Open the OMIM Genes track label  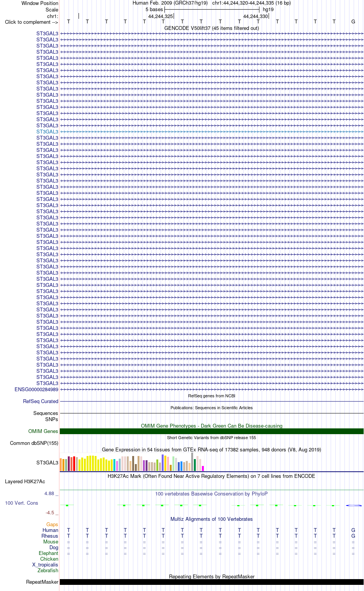[43, 431]
